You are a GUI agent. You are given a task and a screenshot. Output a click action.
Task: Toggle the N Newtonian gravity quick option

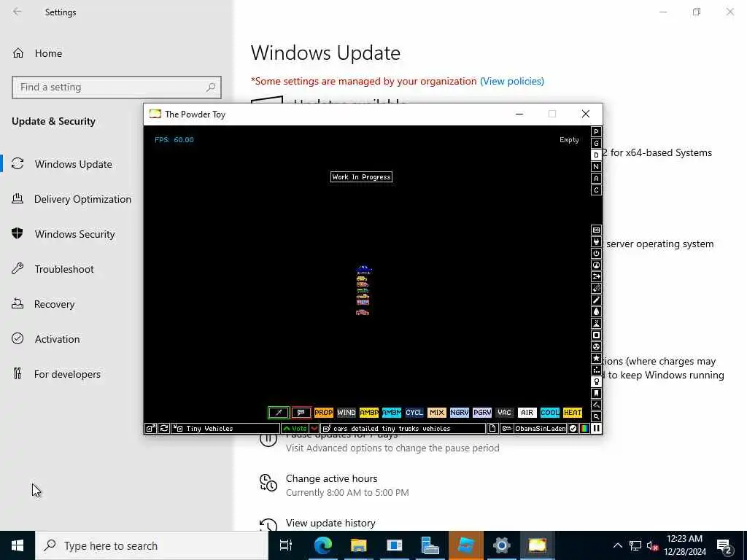pos(596,167)
